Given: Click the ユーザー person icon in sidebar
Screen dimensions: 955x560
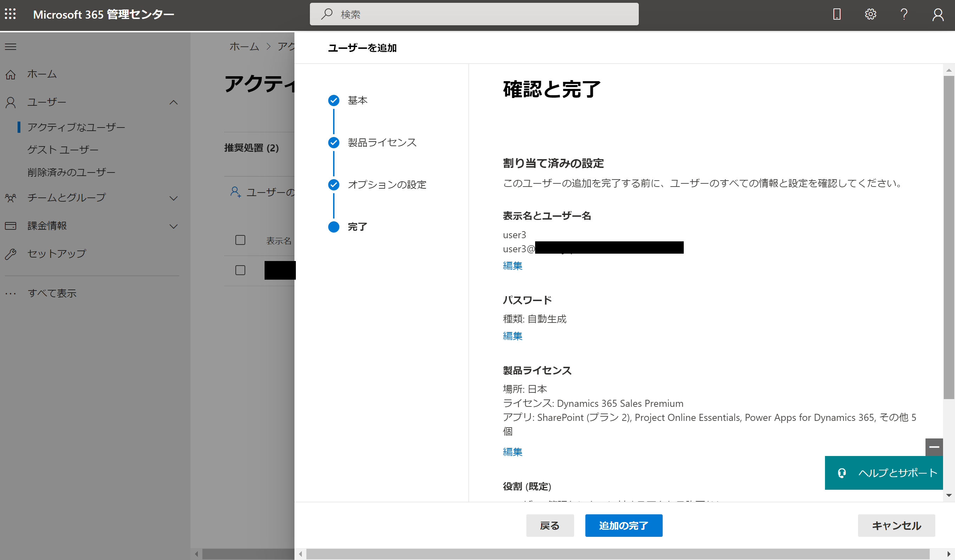Looking at the screenshot, I should pyautogui.click(x=11, y=102).
